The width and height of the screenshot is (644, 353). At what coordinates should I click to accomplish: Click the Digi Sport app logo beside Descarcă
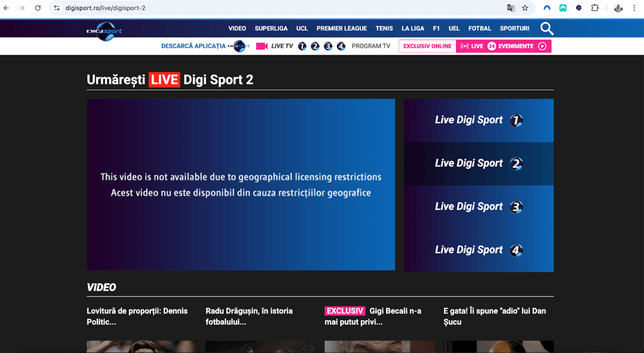238,46
